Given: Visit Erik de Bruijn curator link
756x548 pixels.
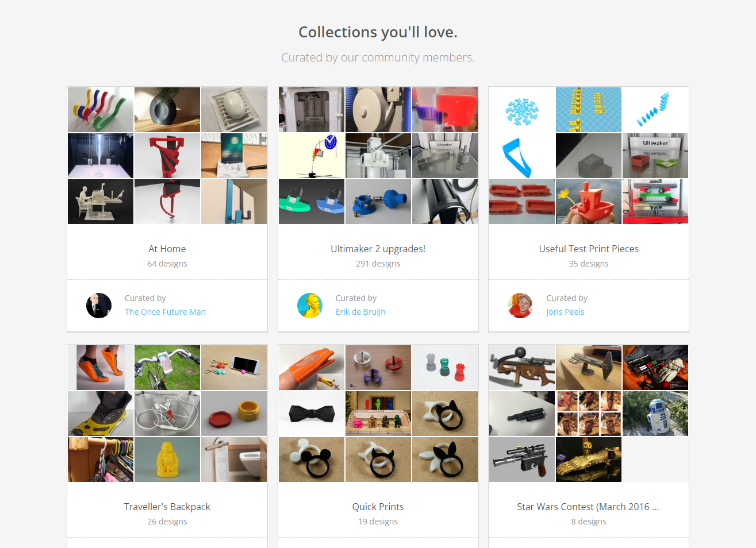Looking at the screenshot, I should point(360,312).
